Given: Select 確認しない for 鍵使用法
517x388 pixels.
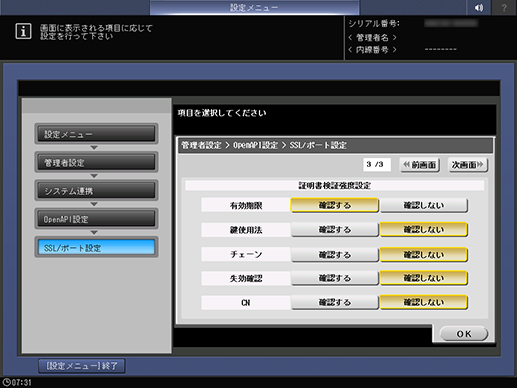Looking at the screenshot, I should [x=424, y=229].
